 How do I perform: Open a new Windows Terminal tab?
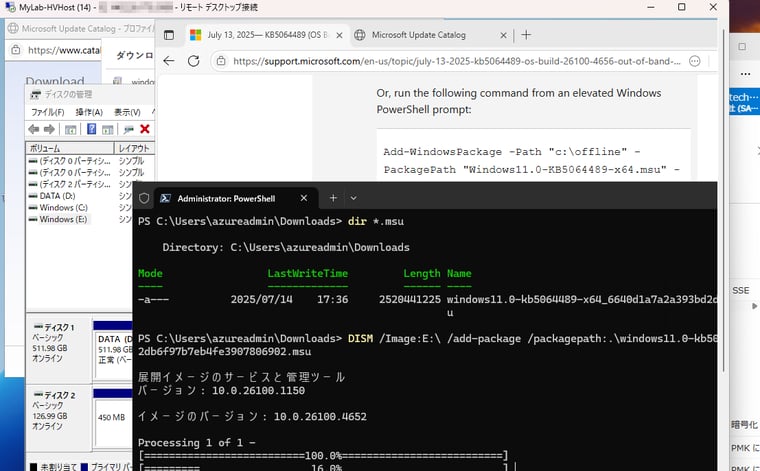[x=333, y=198]
